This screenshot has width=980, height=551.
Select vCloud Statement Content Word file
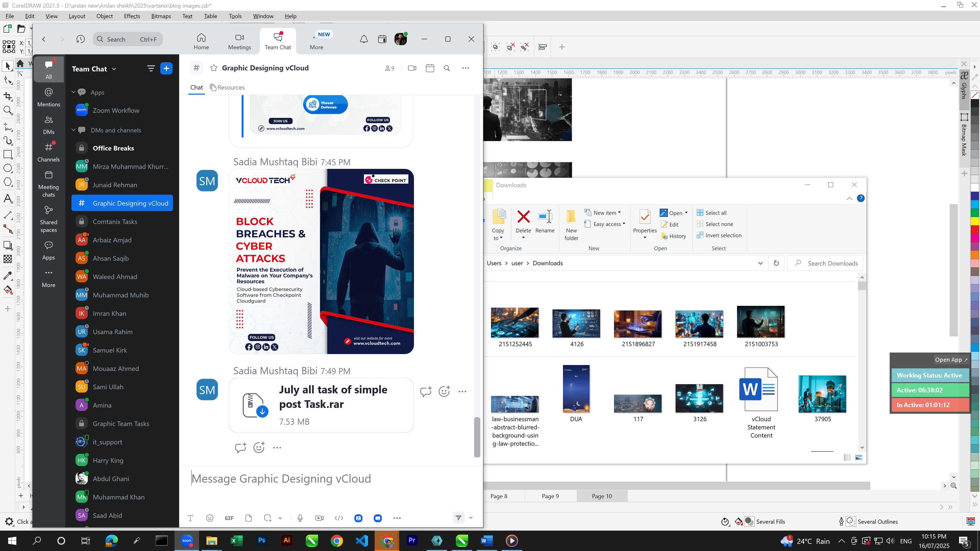[761, 403]
